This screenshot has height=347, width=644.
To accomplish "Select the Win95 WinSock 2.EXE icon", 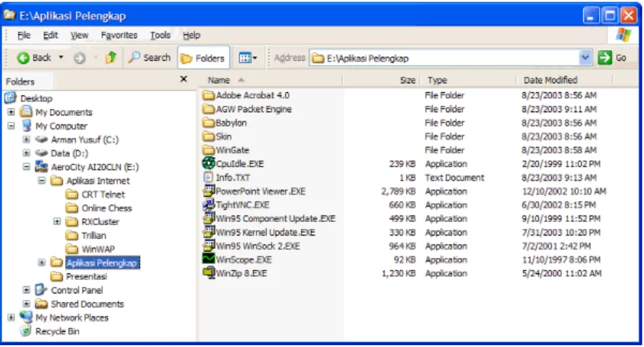I will click(209, 246).
